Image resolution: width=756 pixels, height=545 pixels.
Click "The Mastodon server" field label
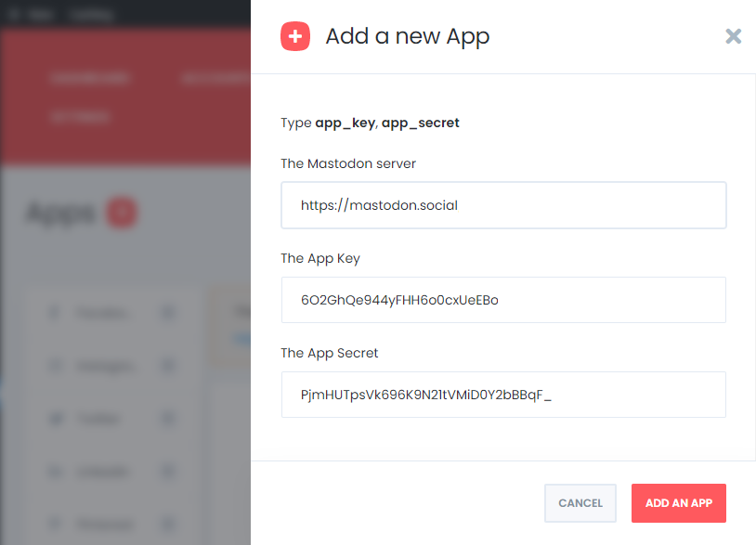(x=348, y=163)
